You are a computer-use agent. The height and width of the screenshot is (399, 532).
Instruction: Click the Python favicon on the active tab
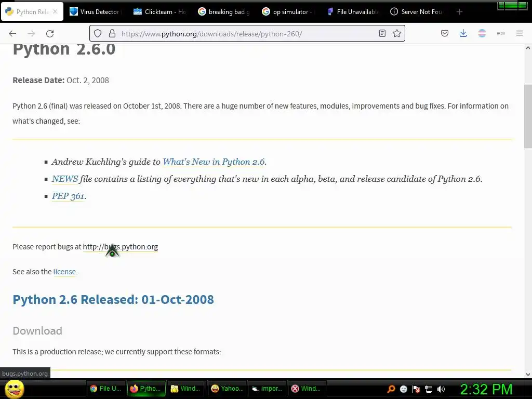9,11
